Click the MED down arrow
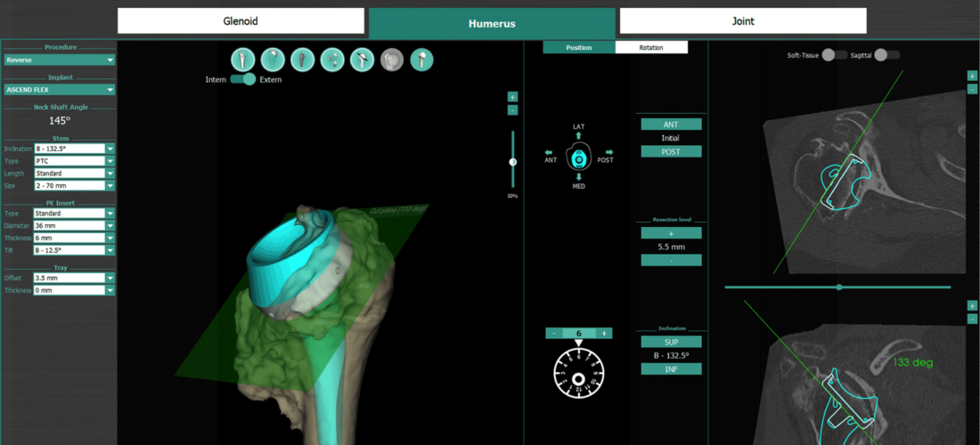Viewport: 980px width, 445px height. 578,176
